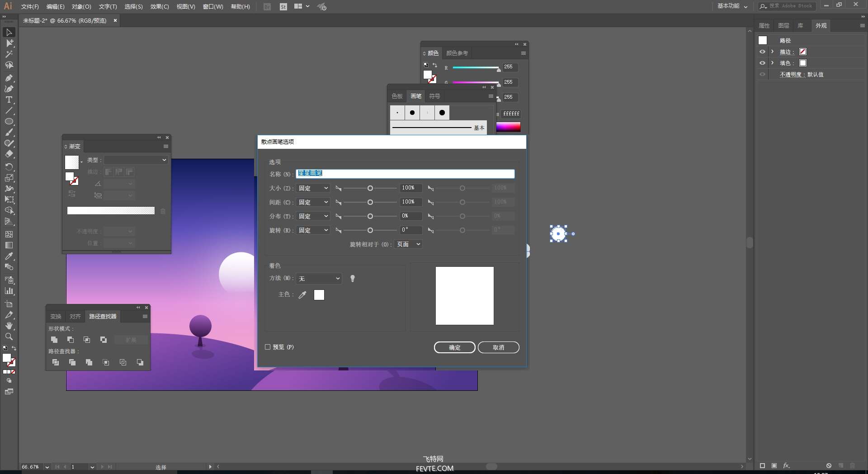Select the Zoom tool
Screen dimensions: 868x474
pyautogui.click(x=9, y=337)
